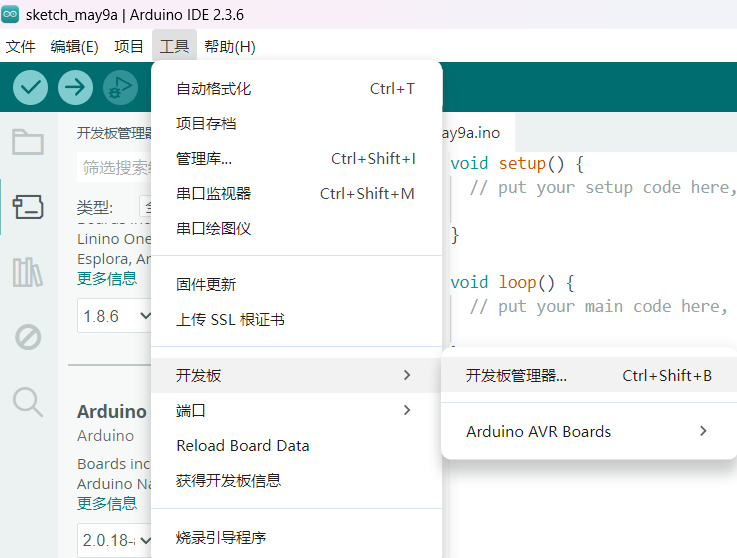This screenshot has height=558, width=737.
Task: Open the 2.0.18 version dropdown
Action: coord(115,540)
